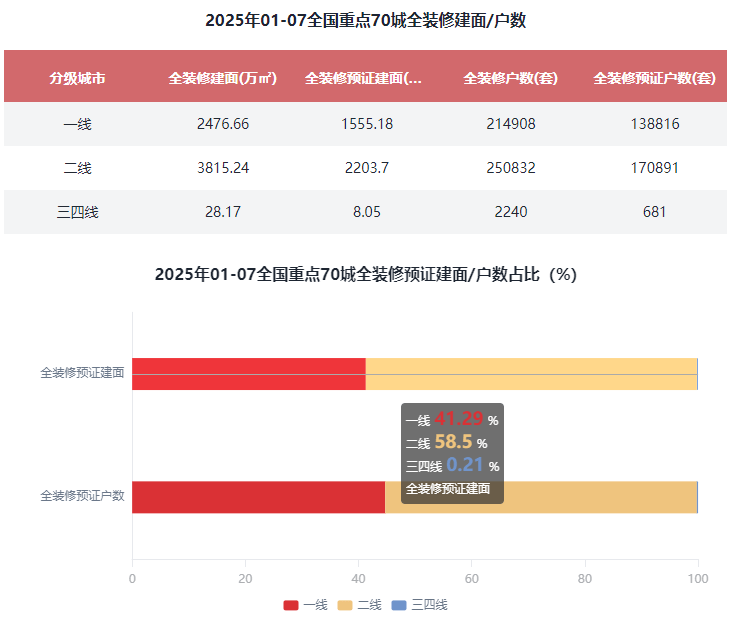Image resolution: width=731 pixels, height=629 pixels.
Task: Click the red 一线 legend color swatch
Action: pos(291,605)
